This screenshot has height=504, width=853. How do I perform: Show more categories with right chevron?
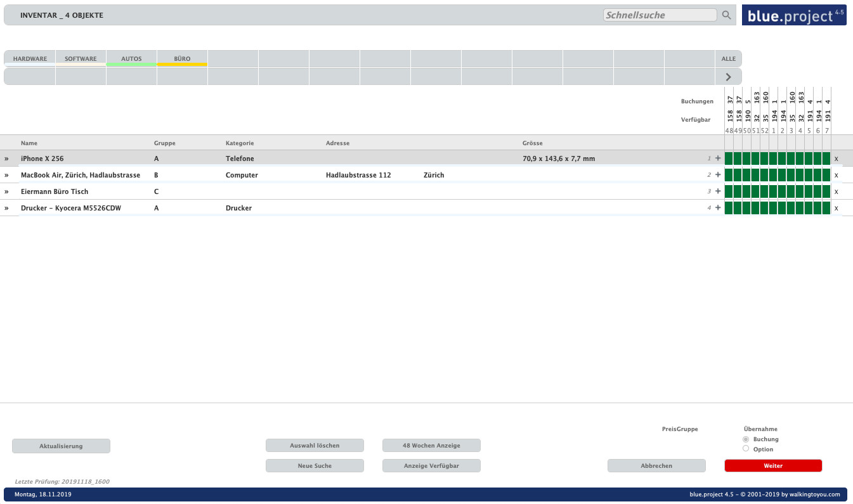[728, 77]
